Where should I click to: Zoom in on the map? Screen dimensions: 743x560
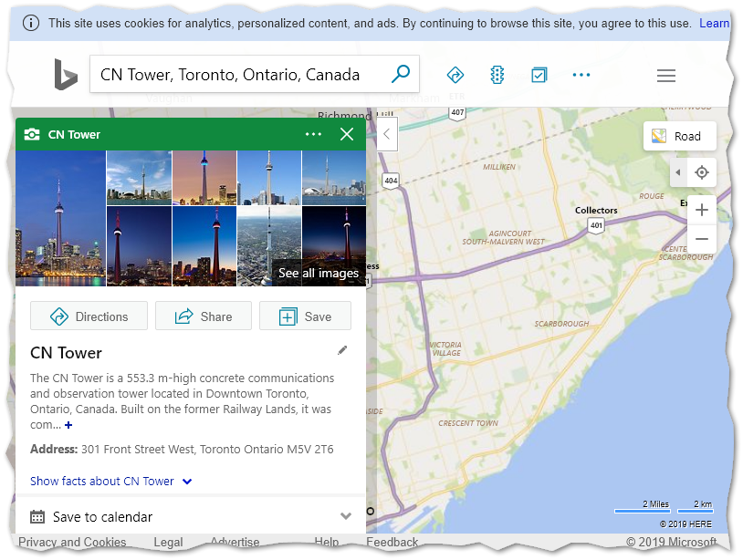pos(702,210)
